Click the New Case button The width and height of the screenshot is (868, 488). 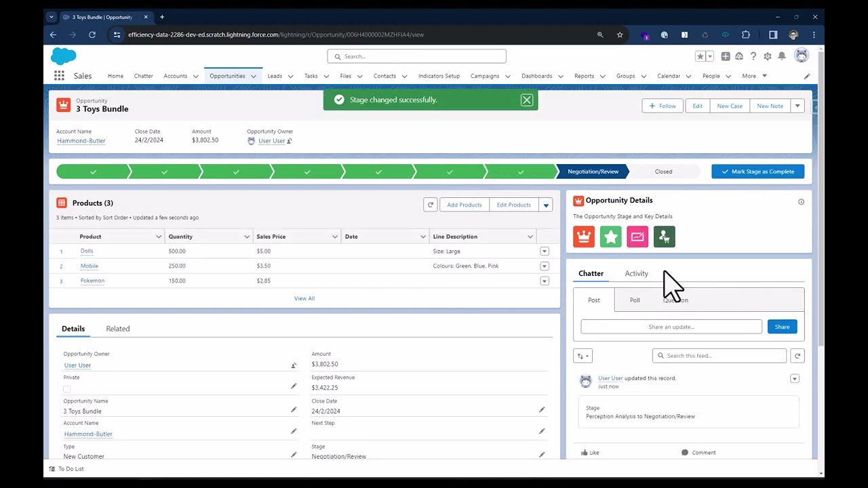[730, 106]
